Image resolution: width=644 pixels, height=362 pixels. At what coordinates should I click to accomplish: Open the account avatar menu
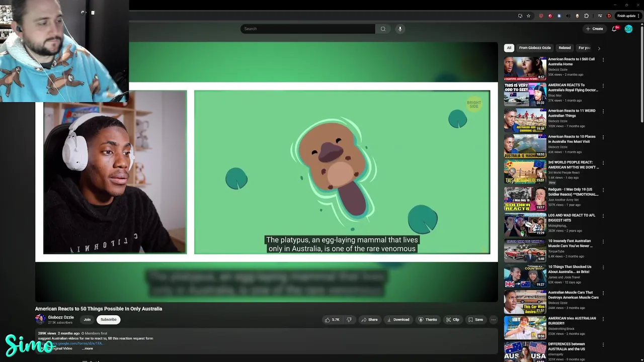[628, 29]
